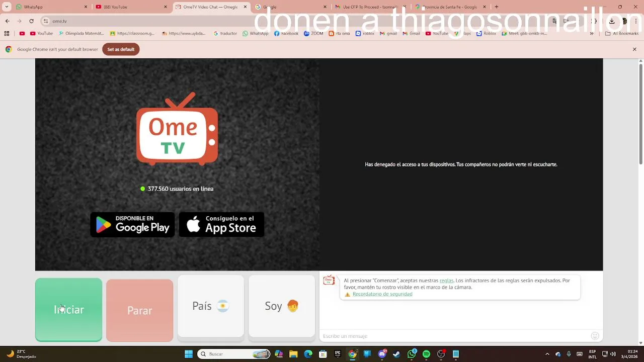Screen dimensions: 644x362
Task: Click the App Store download badge
Action: pos(221,224)
